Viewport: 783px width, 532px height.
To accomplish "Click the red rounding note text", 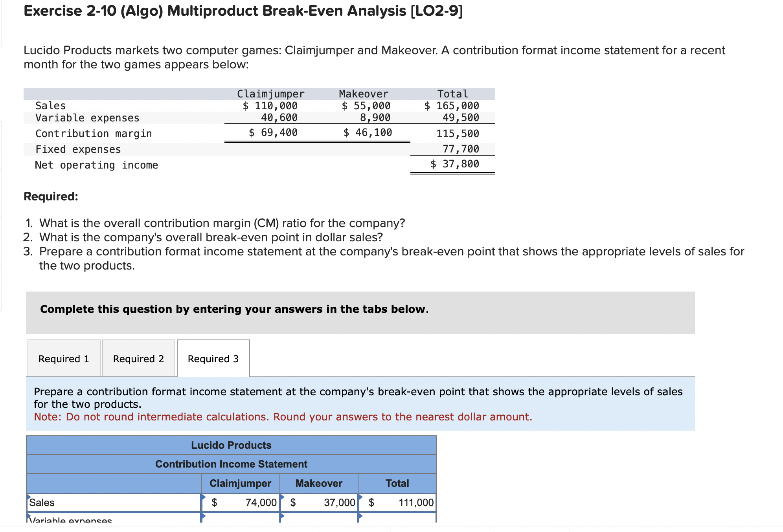I will pyautogui.click(x=283, y=417).
